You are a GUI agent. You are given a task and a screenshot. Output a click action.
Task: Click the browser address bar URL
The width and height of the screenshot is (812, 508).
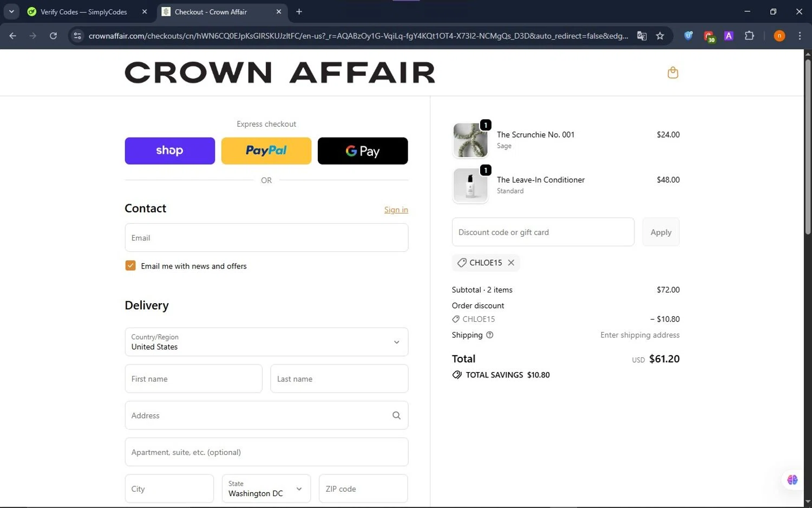(x=358, y=36)
